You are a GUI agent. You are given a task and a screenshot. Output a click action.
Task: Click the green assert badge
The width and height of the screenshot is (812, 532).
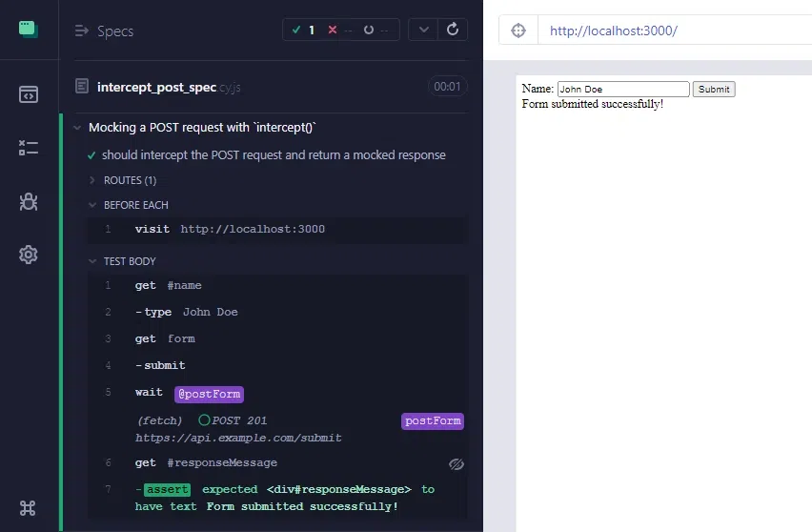coord(168,489)
